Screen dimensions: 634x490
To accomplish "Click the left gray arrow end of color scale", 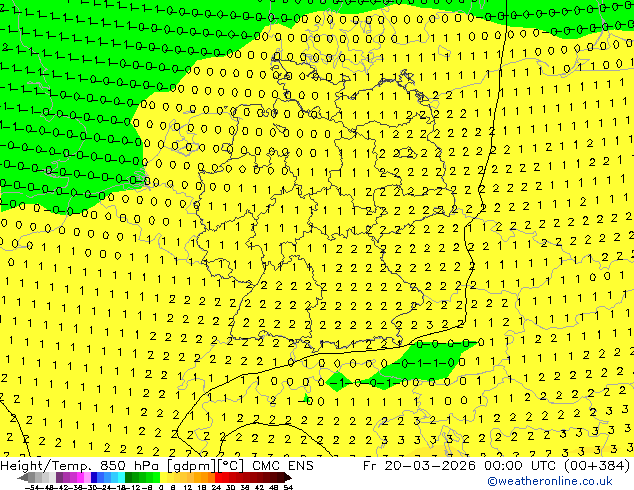I will click(x=23, y=477).
